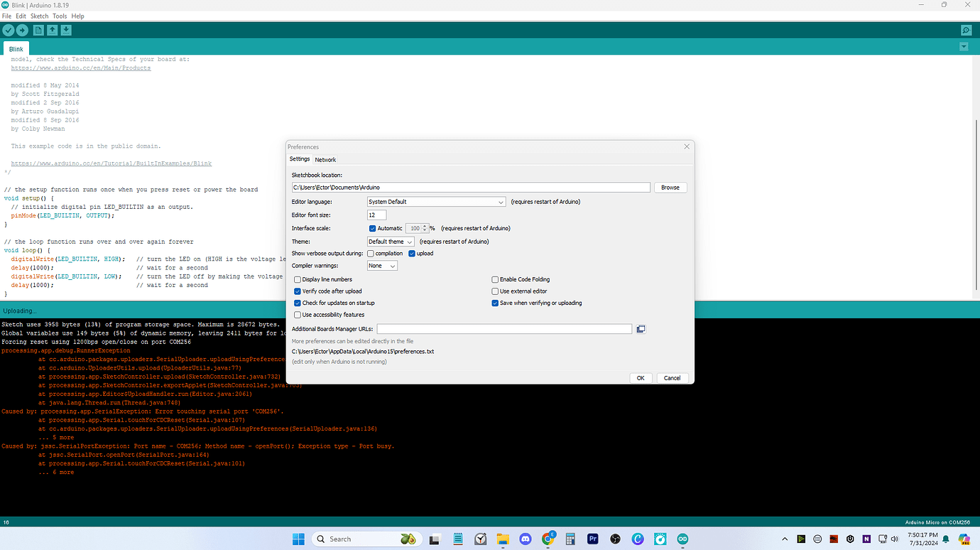Click the Browse button for sketchbook location
This screenshot has width=980, height=550.
tap(670, 187)
